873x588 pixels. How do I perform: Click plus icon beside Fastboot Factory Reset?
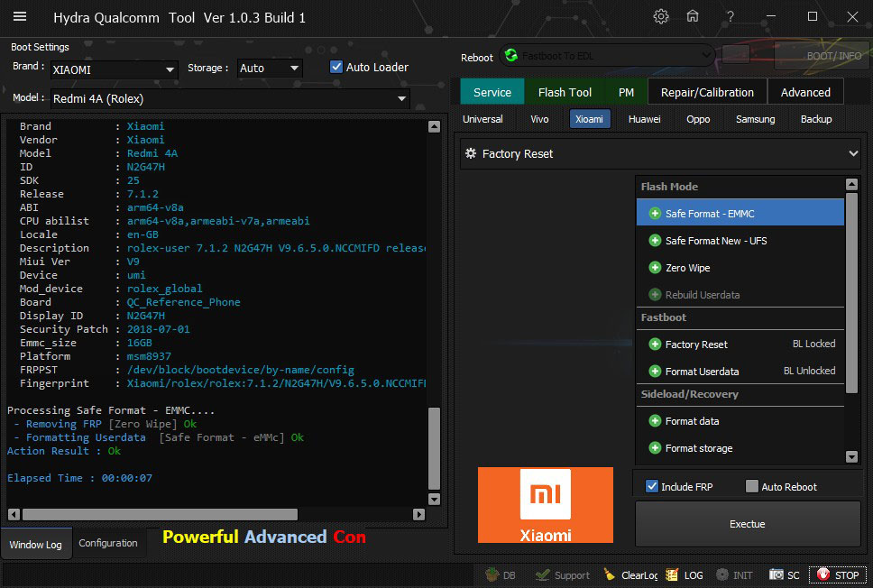tap(655, 345)
